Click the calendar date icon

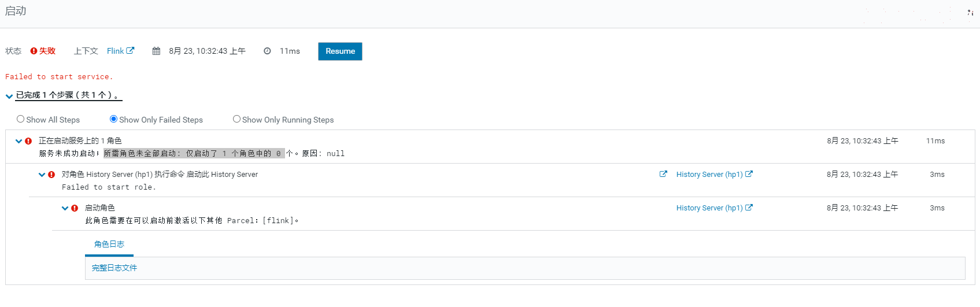[x=156, y=51]
